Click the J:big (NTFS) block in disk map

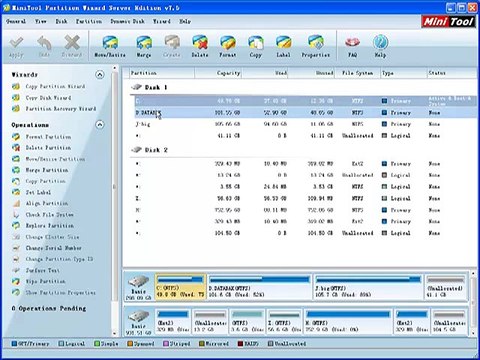pos(368,287)
